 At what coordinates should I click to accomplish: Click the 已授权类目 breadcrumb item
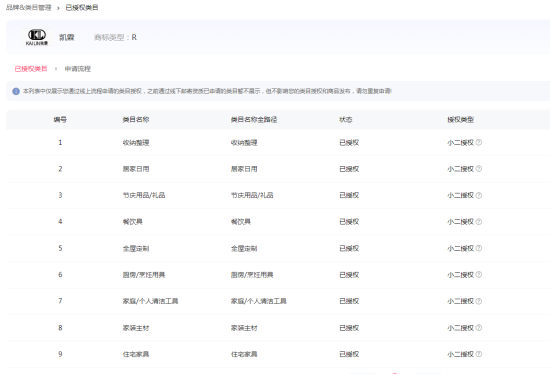pyautogui.click(x=82, y=7)
